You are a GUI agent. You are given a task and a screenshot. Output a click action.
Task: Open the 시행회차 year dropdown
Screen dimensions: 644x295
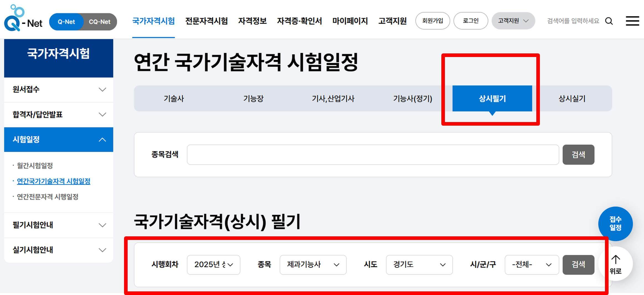213,265
